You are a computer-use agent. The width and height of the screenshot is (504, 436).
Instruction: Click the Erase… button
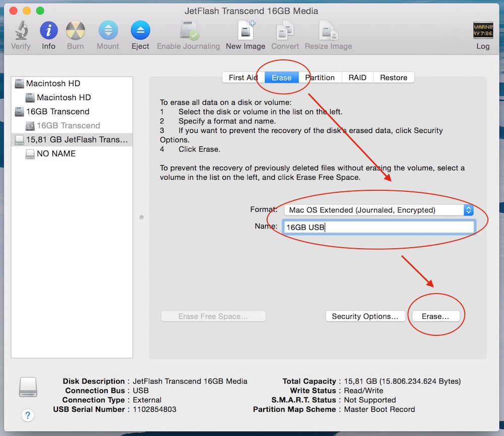pos(435,316)
